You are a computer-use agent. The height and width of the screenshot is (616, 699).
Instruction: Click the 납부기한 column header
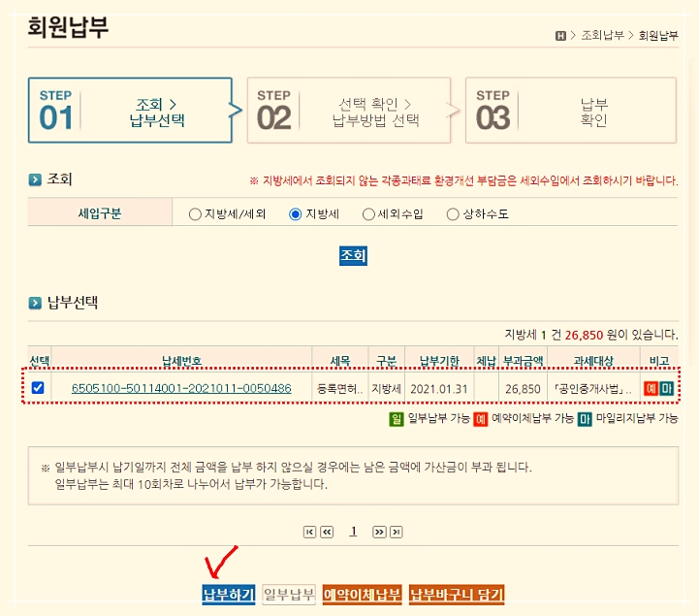[439, 361]
